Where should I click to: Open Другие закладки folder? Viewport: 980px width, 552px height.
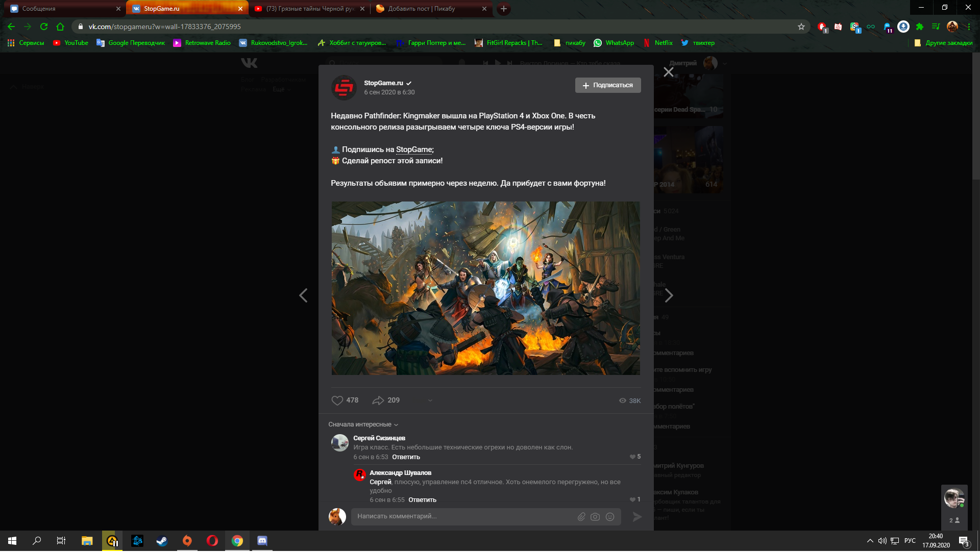click(x=943, y=43)
